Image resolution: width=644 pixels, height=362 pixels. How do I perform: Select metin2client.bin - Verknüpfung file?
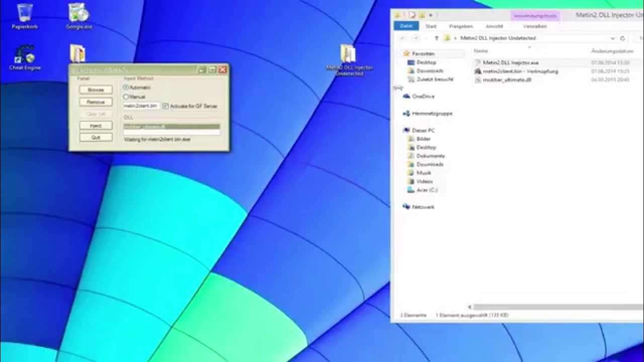[x=520, y=71]
